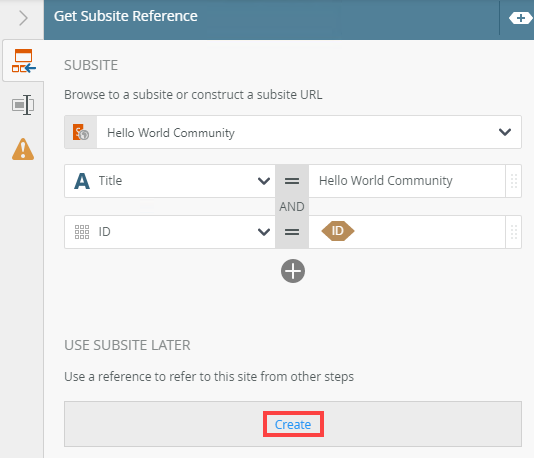
Task: Open the Title field dropdown
Action: pyautogui.click(x=264, y=181)
